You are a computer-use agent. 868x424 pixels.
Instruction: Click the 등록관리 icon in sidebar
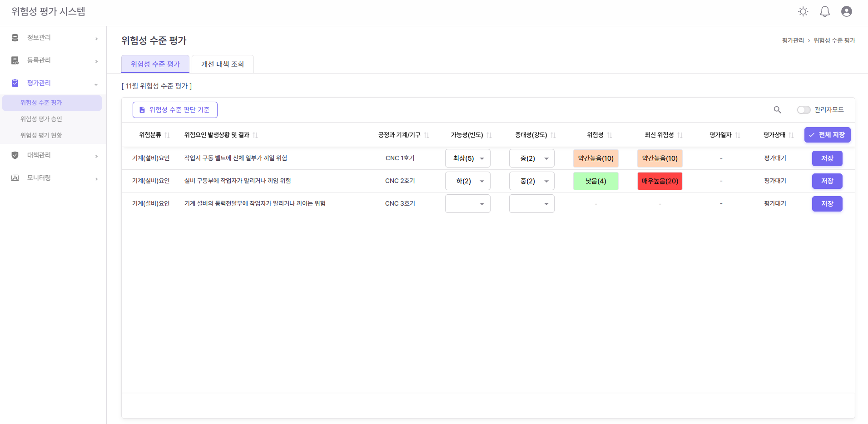pos(15,60)
